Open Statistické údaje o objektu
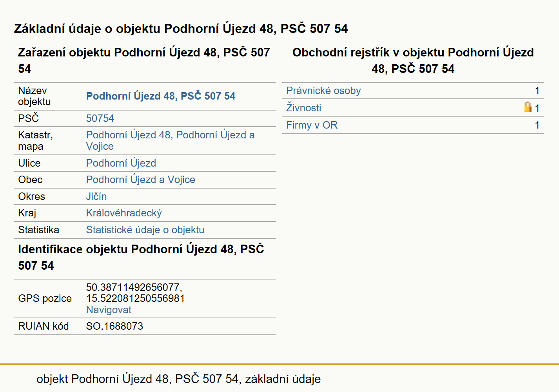The width and height of the screenshot is (559, 392). 145,230
